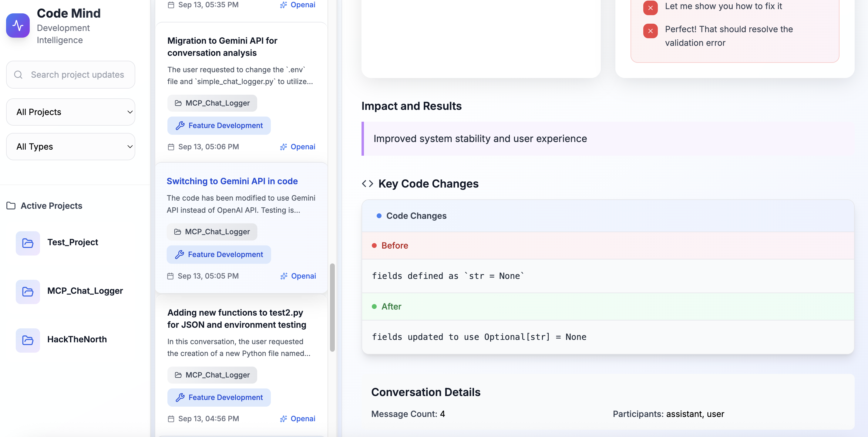
Task: Click the Test_Project folder icon
Action: pos(28,243)
